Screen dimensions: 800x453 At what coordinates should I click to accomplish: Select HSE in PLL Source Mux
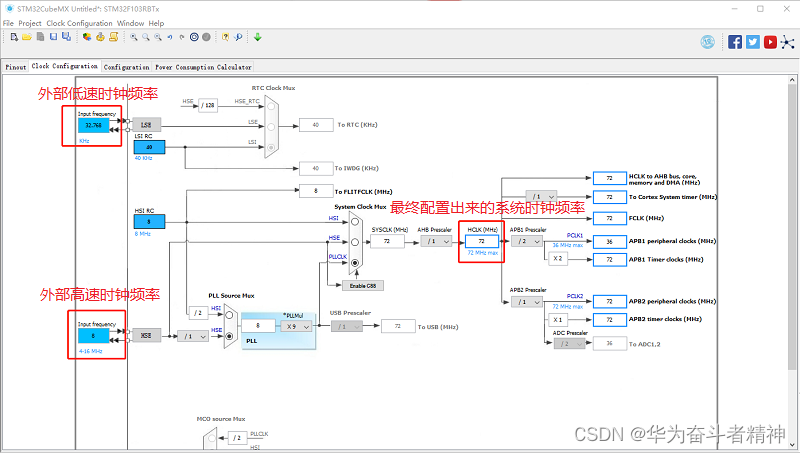(229, 336)
